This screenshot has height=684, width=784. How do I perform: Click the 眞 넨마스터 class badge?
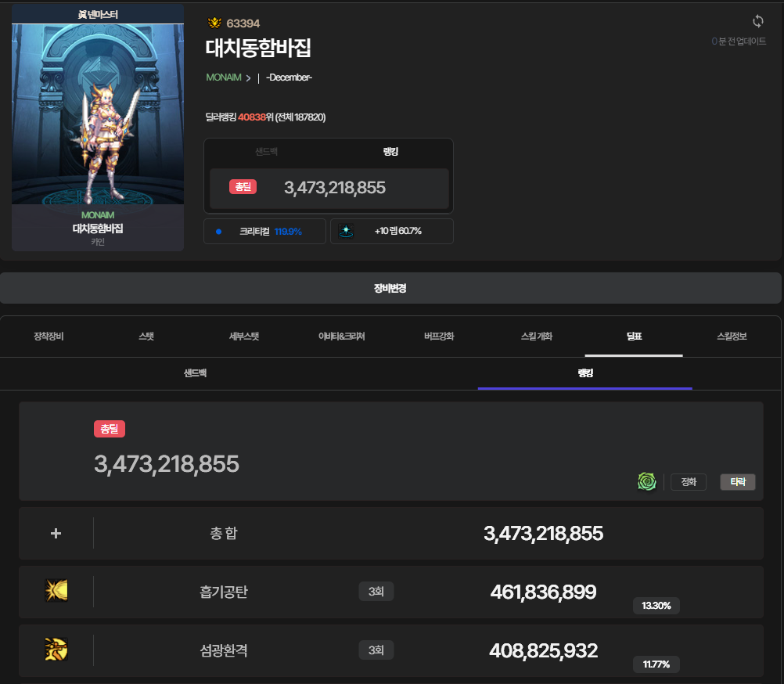point(98,14)
